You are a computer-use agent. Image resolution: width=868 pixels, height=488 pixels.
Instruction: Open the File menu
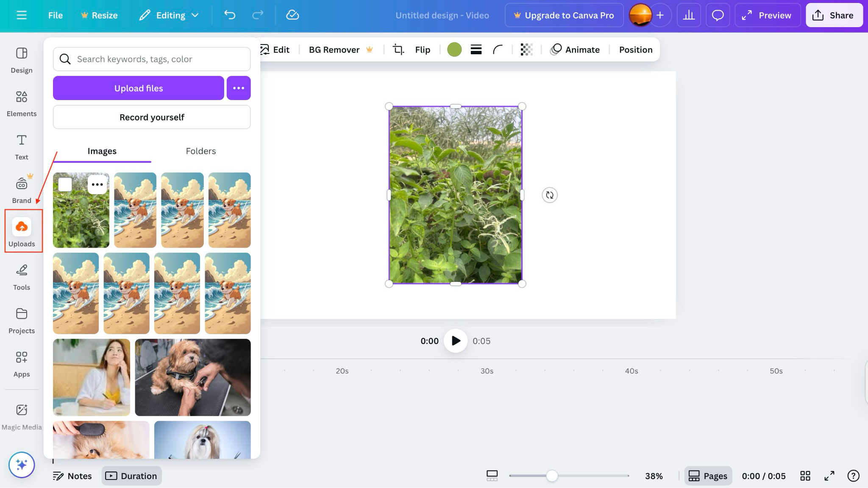tap(56, 15)
